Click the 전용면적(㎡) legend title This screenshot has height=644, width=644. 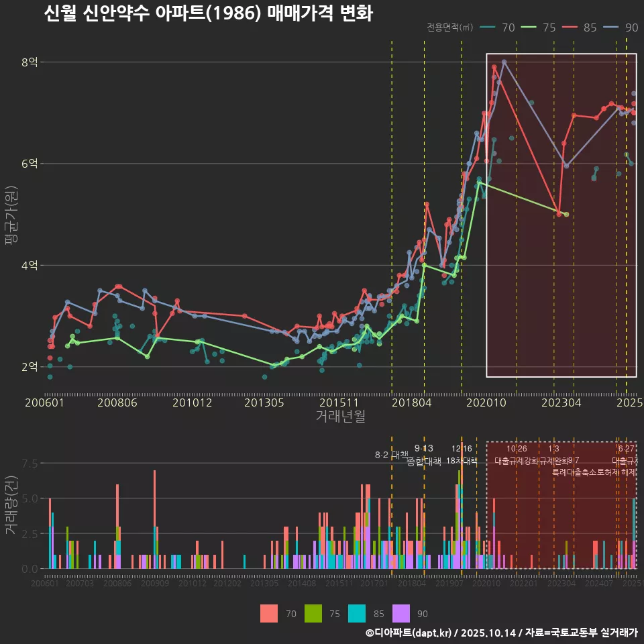point(449,28)
